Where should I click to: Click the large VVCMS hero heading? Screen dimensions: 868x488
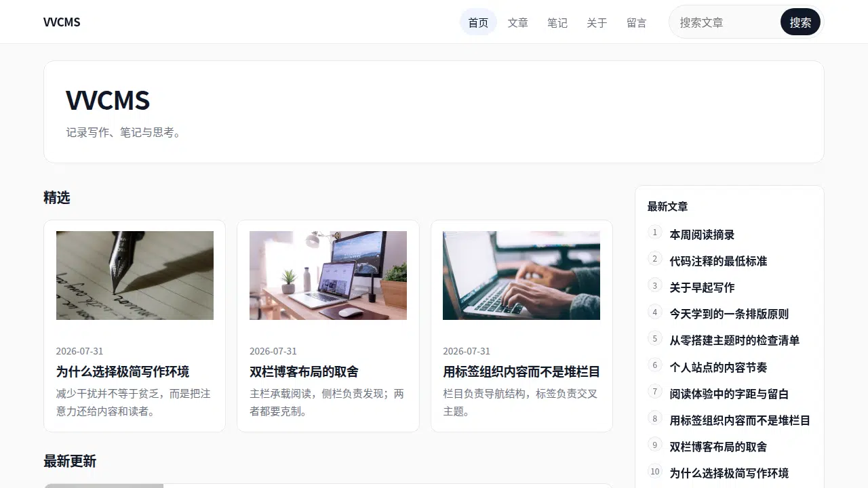(x=108, y=100)
